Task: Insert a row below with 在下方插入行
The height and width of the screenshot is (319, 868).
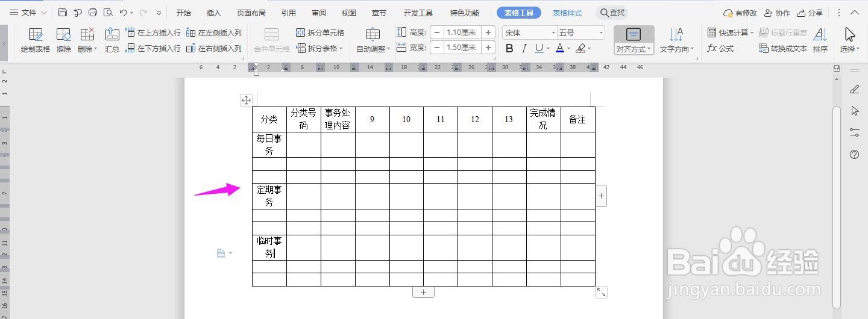Action: (x=153, y=48)
